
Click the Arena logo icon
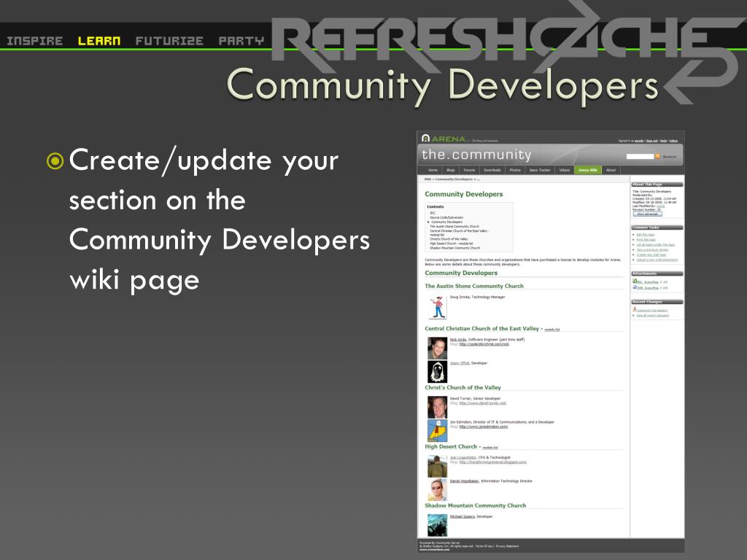pyautogui.click(x=426, y=139)
